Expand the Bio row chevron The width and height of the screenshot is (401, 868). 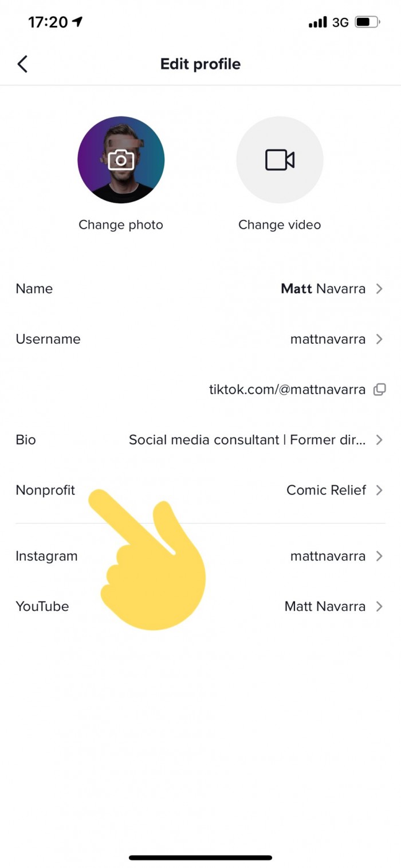[x=379, y=440]
